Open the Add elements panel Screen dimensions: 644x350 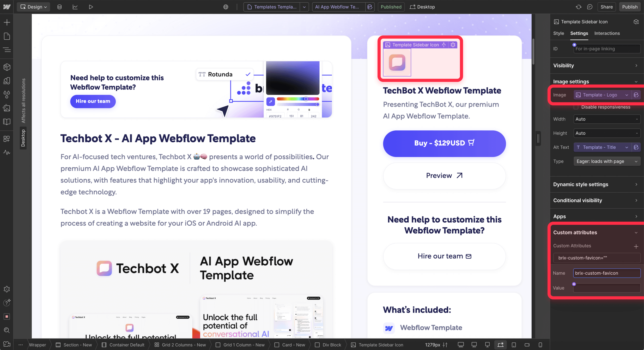pos(7,22)
